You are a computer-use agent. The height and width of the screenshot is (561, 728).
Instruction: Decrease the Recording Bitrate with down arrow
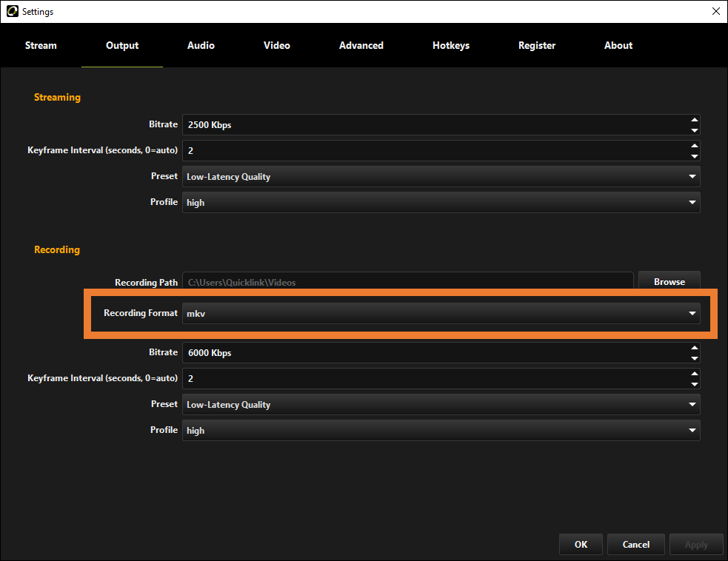(694, 358)
